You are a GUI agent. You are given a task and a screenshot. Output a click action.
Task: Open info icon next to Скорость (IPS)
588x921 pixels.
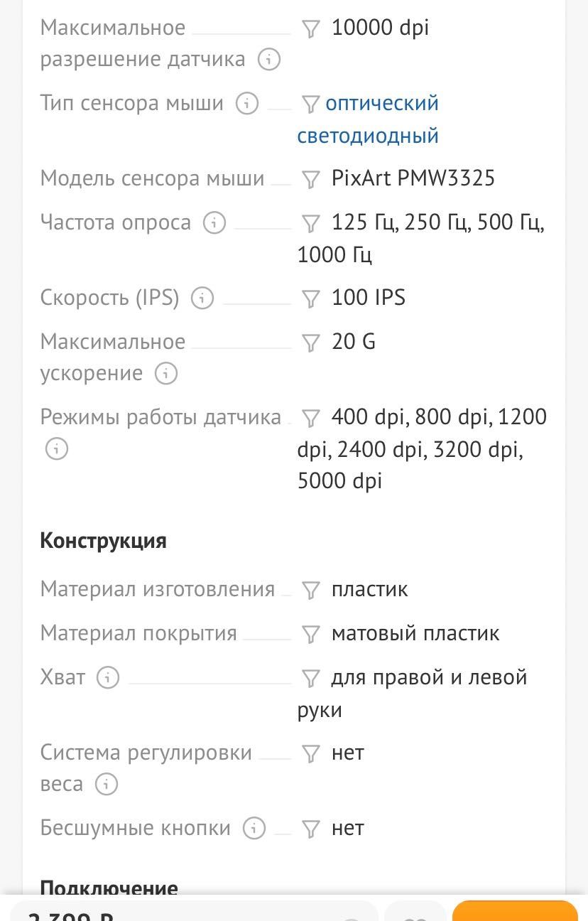point(202,297)
